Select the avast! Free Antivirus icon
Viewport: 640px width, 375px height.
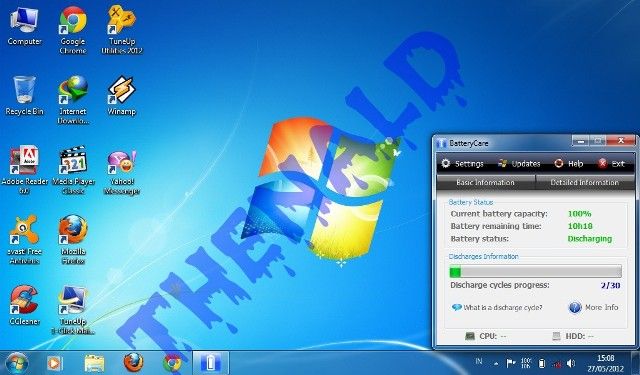tap(24, 240)
